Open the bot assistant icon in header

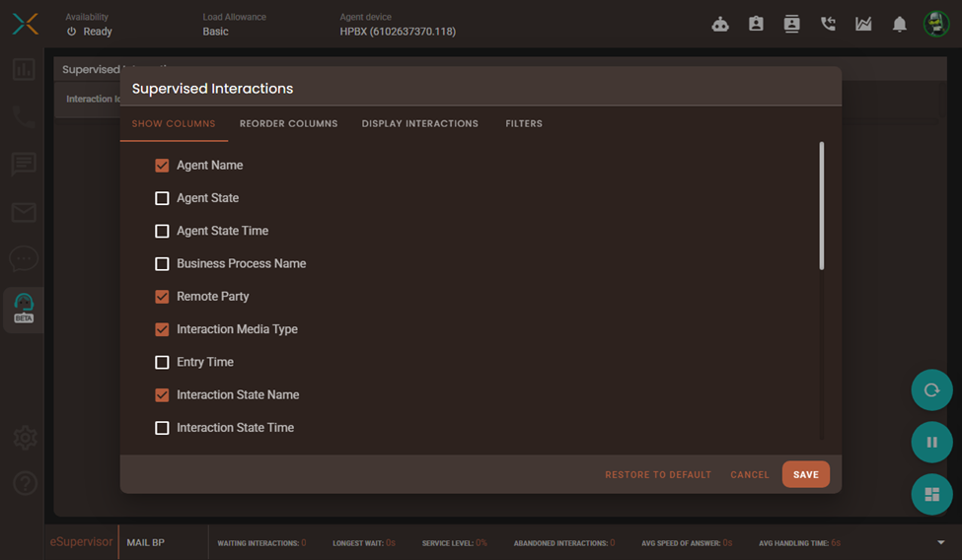(720, 25)
